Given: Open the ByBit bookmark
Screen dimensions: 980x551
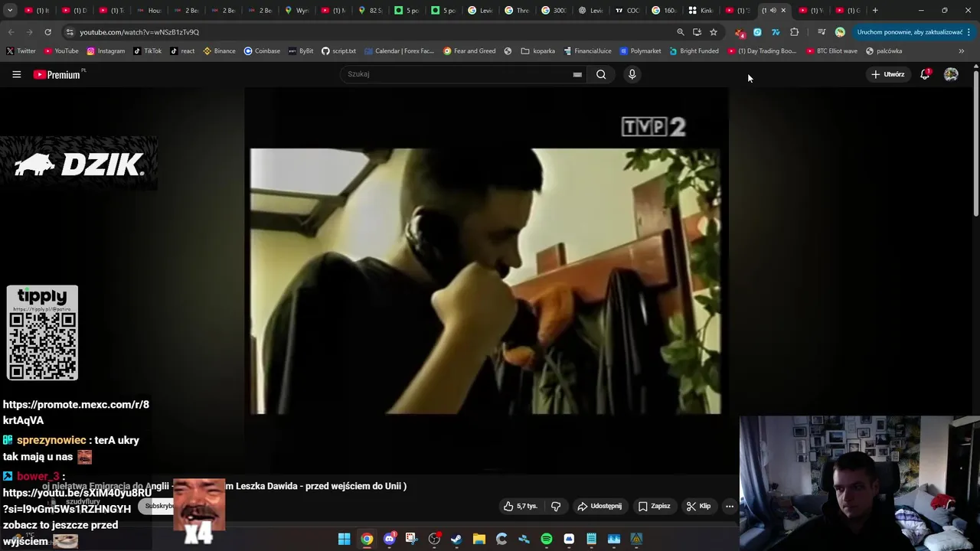Looking at the screenshot, I should coord(301,51).
